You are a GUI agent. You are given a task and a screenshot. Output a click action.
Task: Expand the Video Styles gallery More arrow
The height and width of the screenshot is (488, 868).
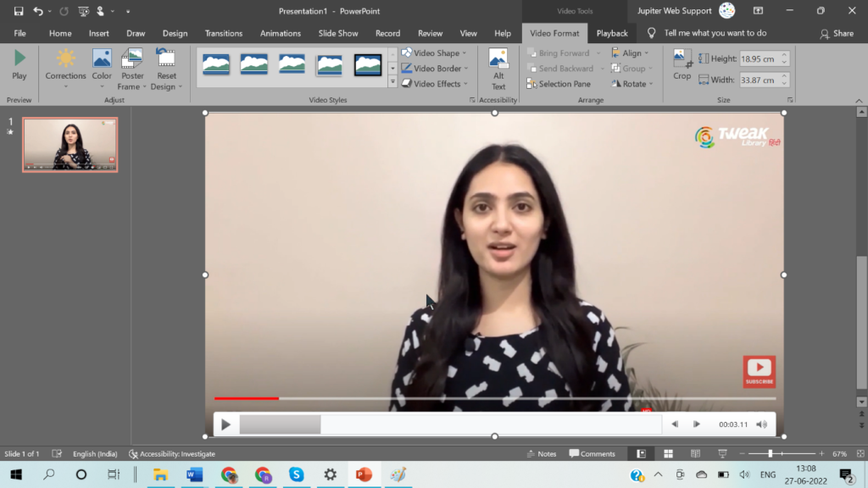[392, 82]
